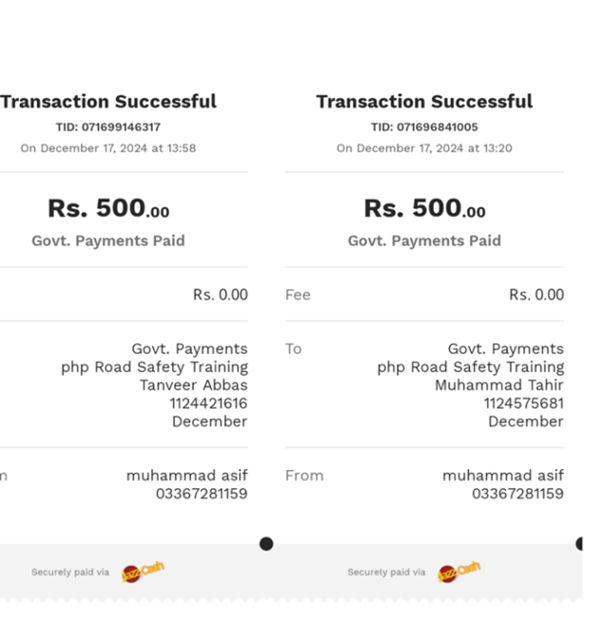Click the 13:20 transaction date line
Screen dimensions: 603x642
coord(424,148)
